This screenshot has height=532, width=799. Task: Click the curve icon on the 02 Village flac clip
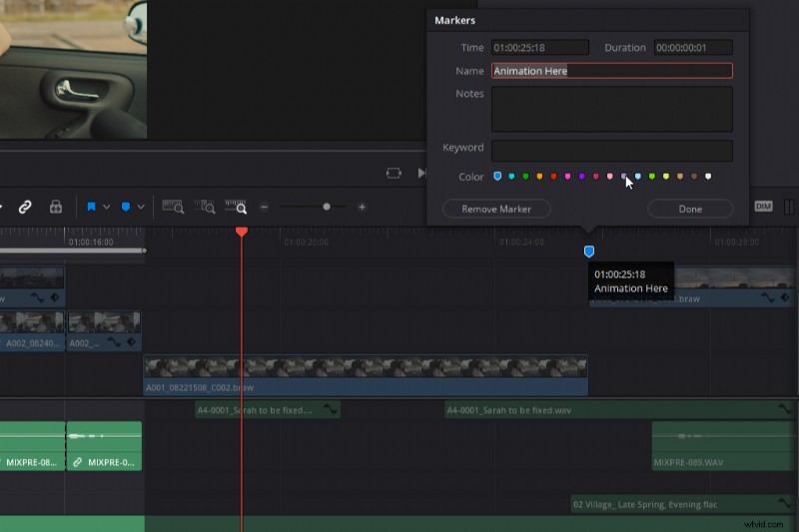(785, 503)
